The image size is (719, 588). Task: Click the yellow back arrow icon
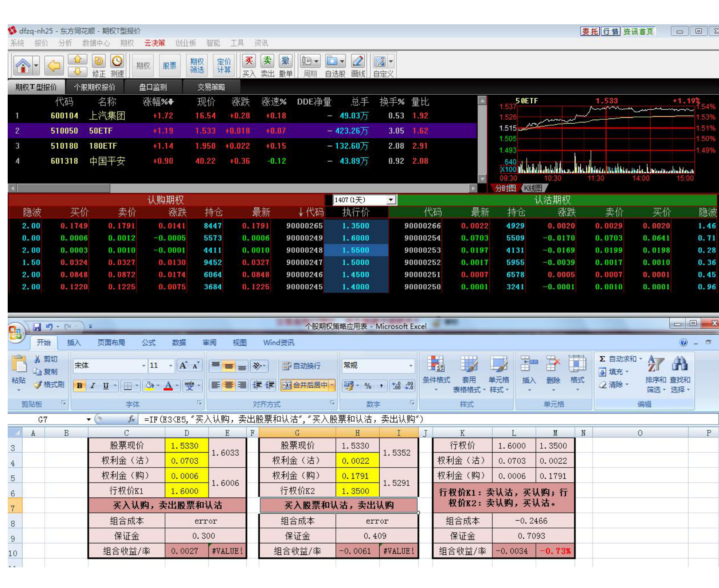click(53, 66)
